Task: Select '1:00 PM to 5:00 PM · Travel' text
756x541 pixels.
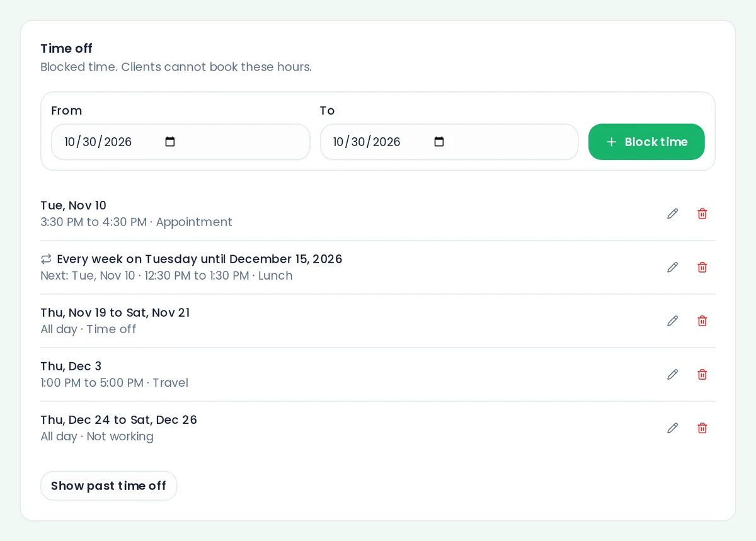Action: 114,382
